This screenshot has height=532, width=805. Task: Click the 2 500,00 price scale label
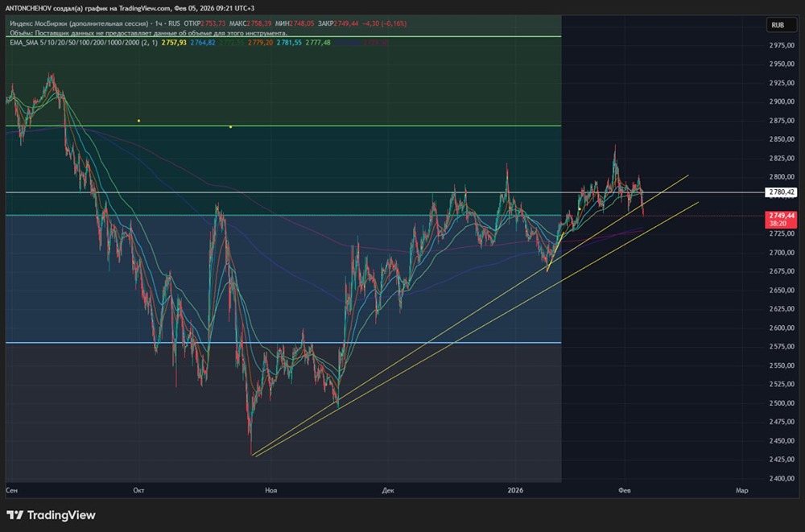782,403
